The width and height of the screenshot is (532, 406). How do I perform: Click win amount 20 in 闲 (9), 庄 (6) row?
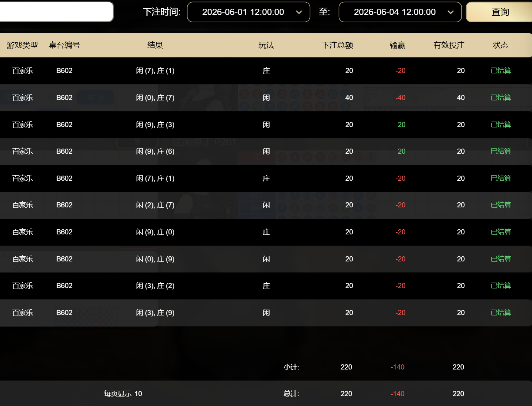tap(402, 151)
